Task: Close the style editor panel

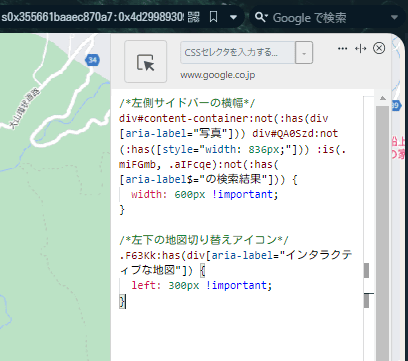Action: pyautogui.click(x=379, y=48)
